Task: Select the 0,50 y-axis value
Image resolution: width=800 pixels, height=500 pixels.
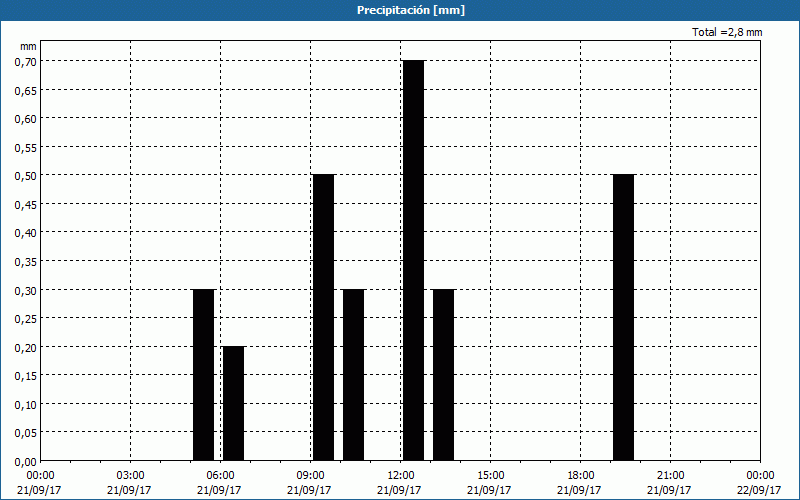Action: (26, 176)
